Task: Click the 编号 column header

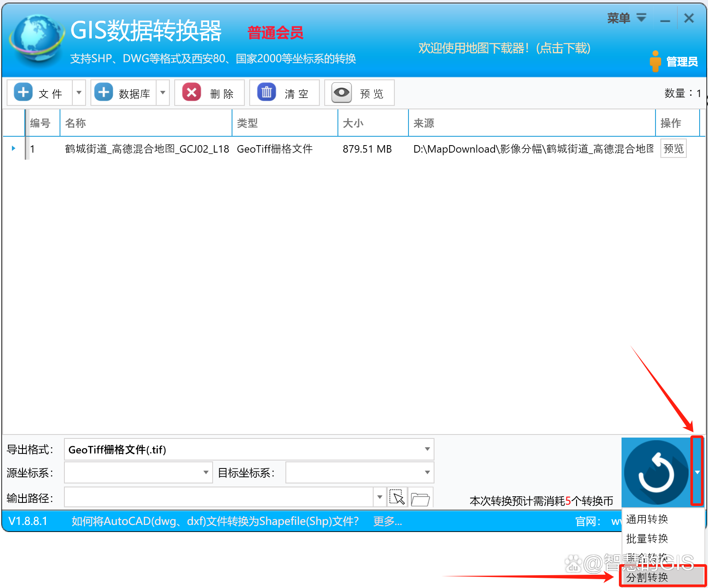Action: (x=42, y=123)
